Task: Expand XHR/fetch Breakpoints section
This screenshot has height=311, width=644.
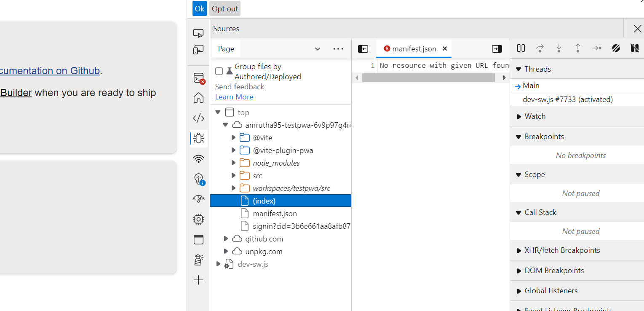Action: 577,250
